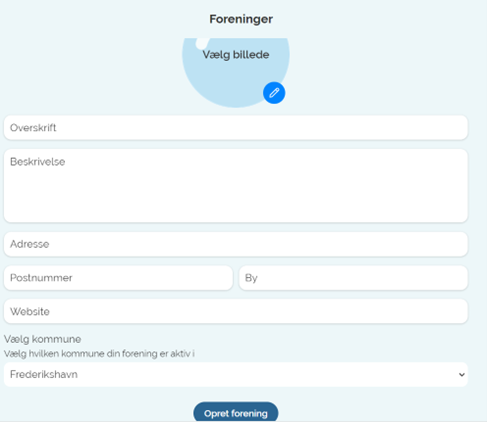This screenshot has height=422, width=487.
Task: Select the light-blue circular image placeholder
Action: [x=236, y=72]
